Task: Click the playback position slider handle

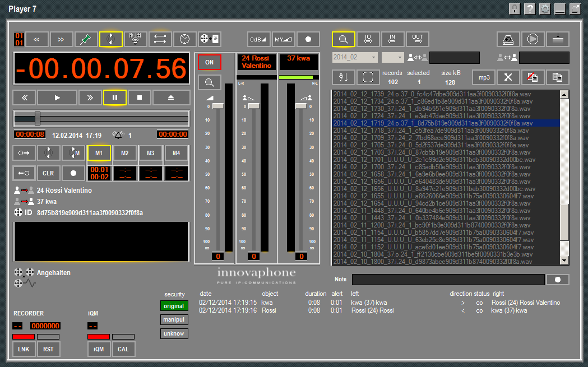Action: (38, 118)
